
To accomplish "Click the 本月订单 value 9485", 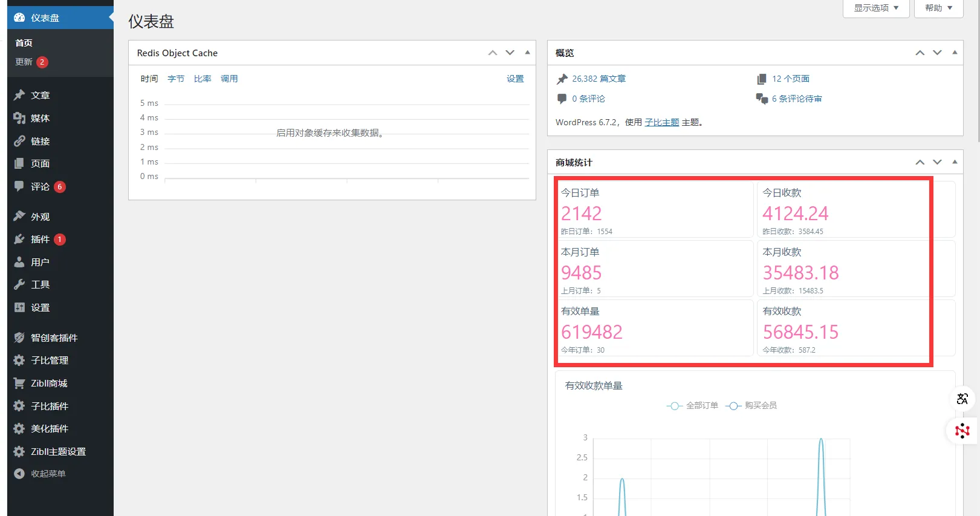I will (582, 273).
